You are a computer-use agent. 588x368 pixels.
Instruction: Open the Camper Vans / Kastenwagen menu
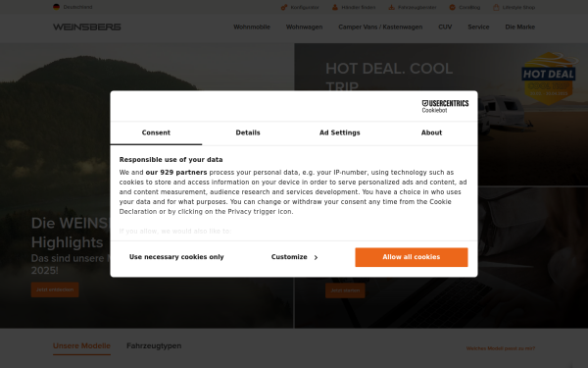pyautogui.click(x=380, y=27)
